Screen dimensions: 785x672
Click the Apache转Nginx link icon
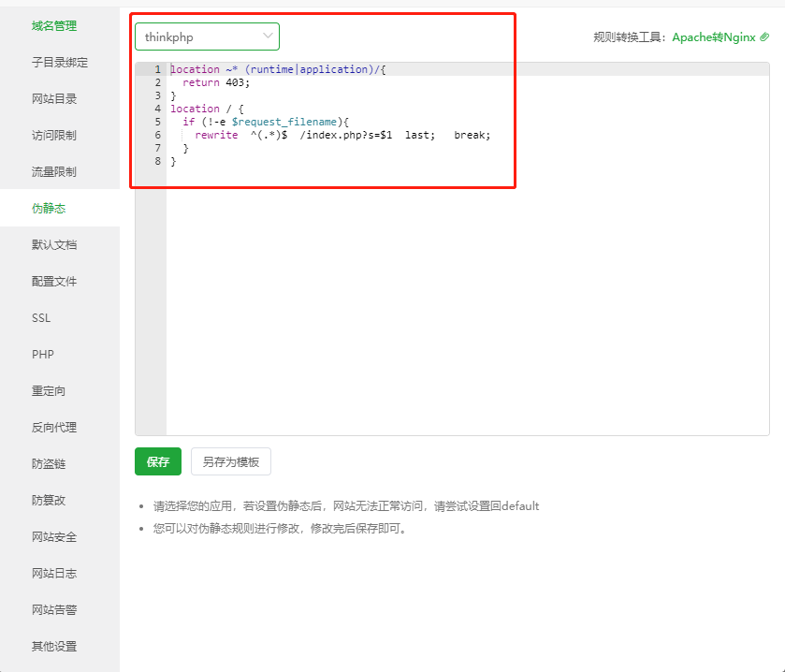[x=764, y=37]
